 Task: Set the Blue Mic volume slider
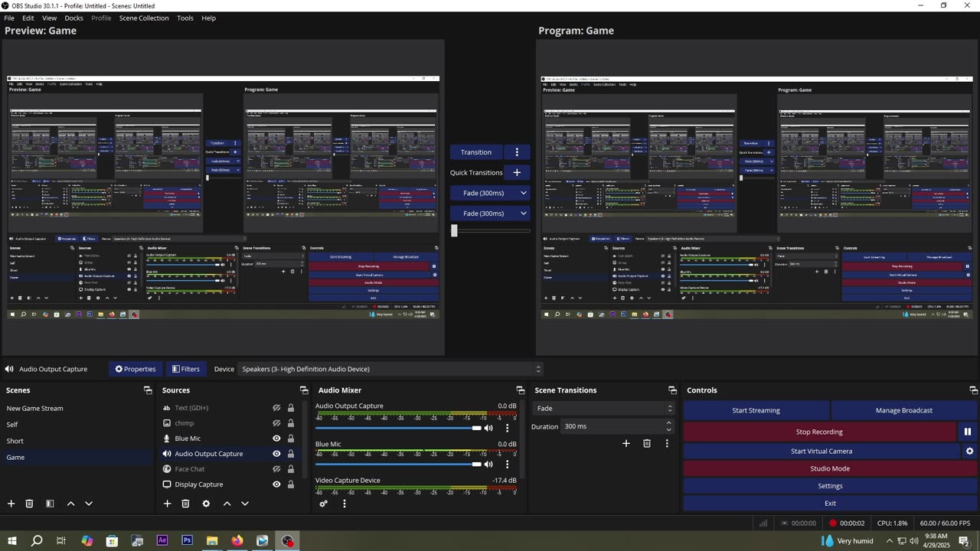pyautogui.click(x=398, y=465)
